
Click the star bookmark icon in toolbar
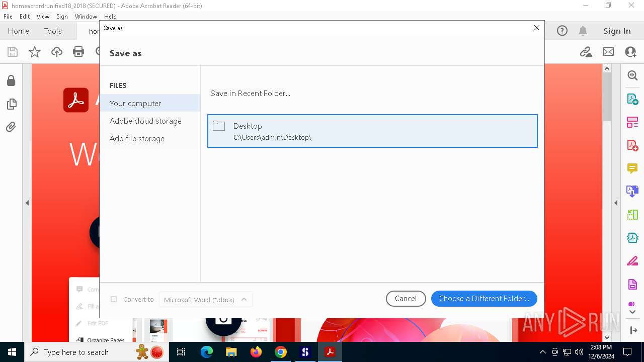pyautogui.click(x=35, y=52)
